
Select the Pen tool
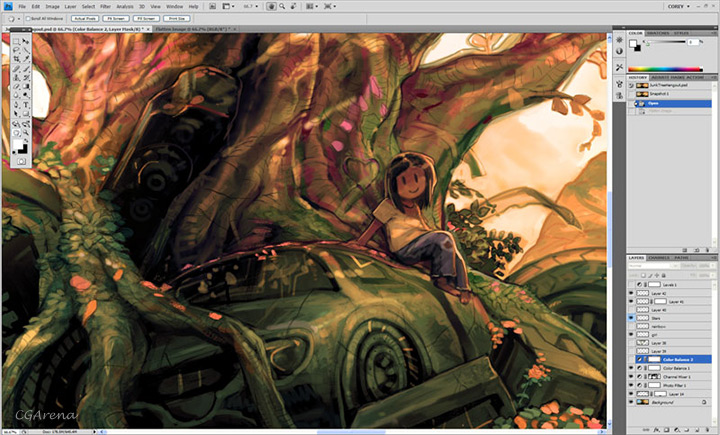click(16, 105)
